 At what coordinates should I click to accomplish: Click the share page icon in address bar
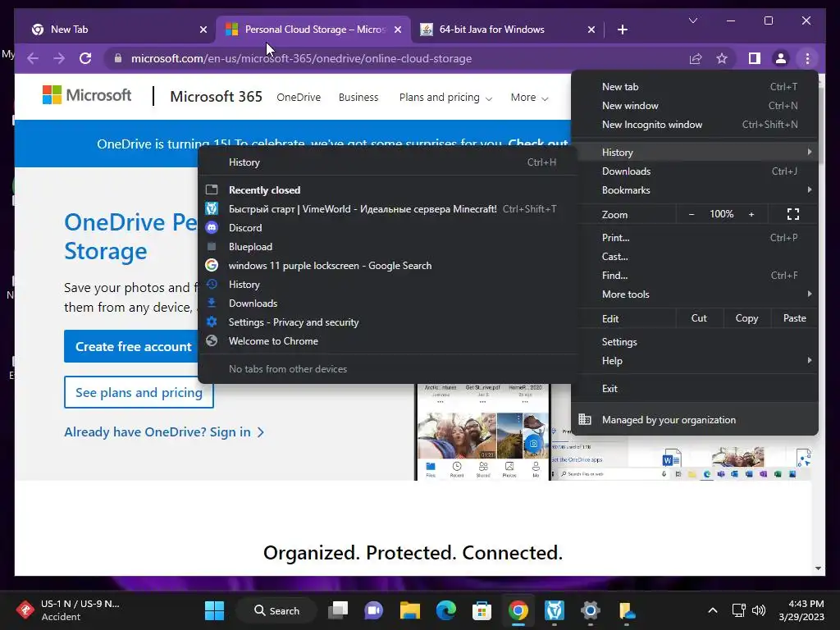696,58
